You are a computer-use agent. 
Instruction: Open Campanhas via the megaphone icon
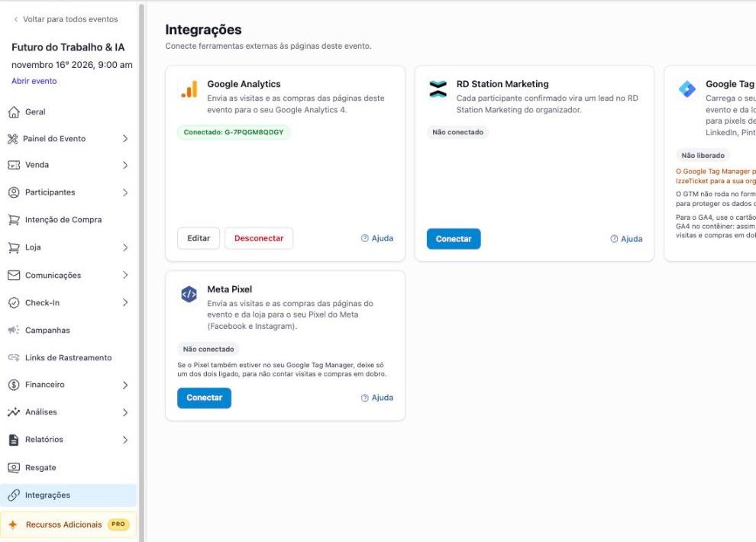(14, 330)
